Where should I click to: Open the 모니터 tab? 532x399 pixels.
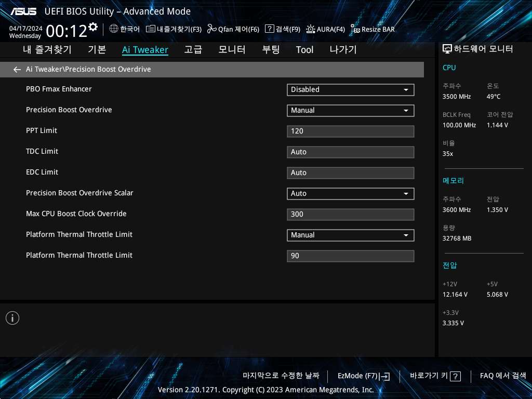[232, 49]
